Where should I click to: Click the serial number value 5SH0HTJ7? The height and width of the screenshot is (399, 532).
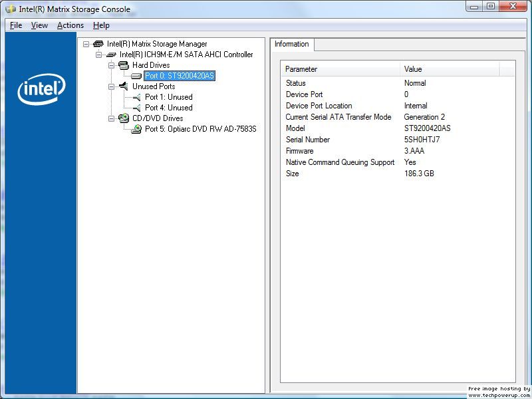click(x=422, y=140)
